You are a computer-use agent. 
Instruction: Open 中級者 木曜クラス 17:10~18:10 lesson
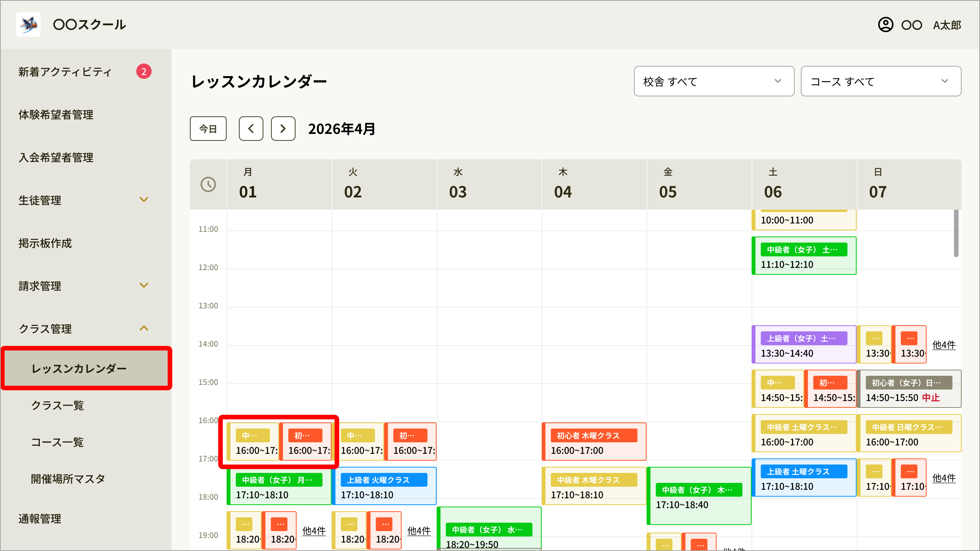click(x=594, y=486)
